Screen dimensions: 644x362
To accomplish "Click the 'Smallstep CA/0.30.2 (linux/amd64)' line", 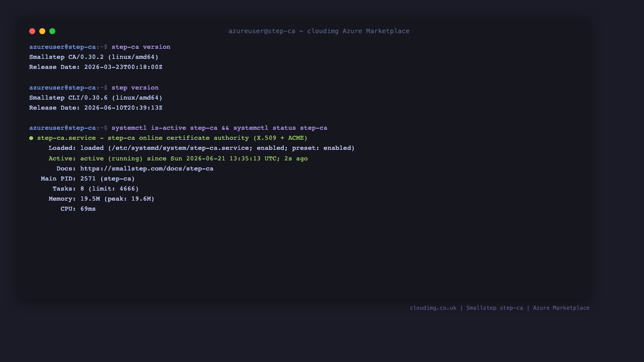I will 94,57.
